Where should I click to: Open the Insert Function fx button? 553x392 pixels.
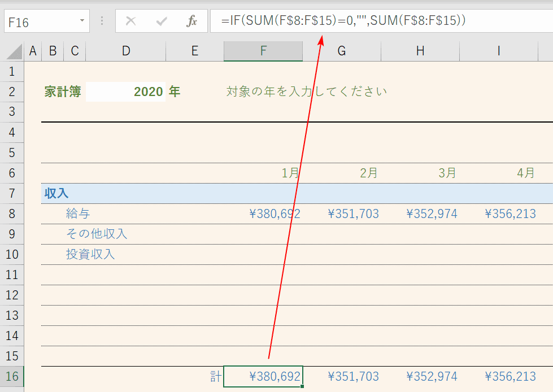(x=191, y=21)
